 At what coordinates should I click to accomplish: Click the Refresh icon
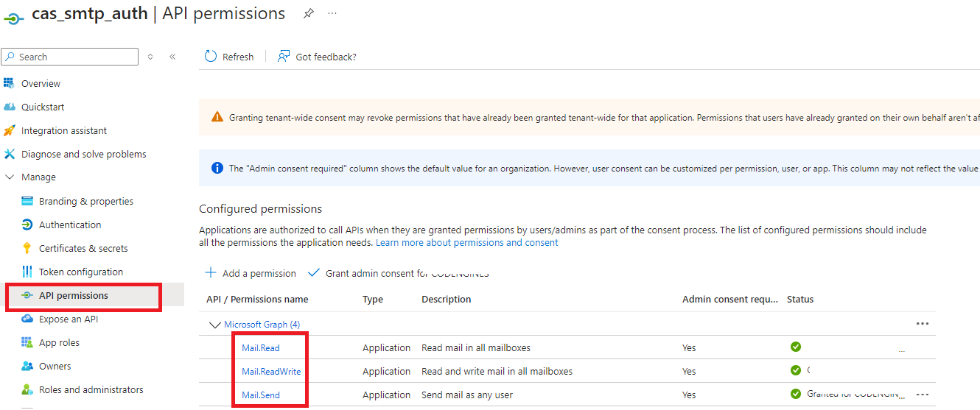pyautogui.click(x=211, y=57)
